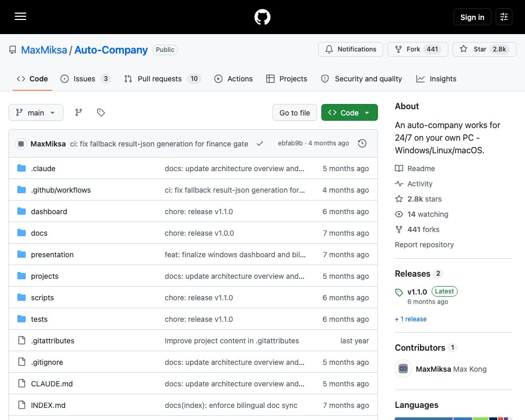Click Report repository link

[x=424, y=245]
